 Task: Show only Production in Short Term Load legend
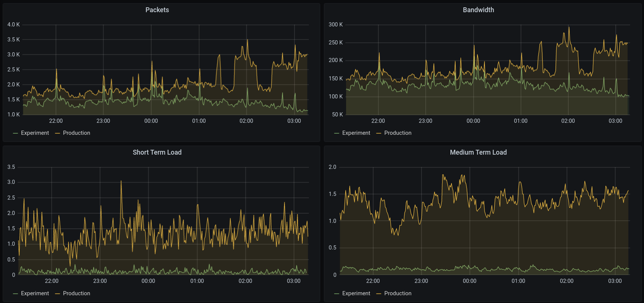(76, 293)
